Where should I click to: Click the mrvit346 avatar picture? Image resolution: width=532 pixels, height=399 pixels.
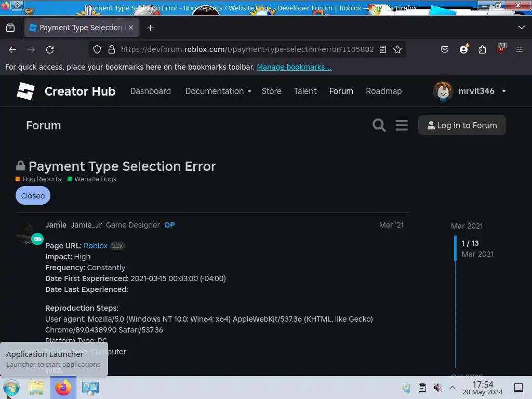point(443,91)
